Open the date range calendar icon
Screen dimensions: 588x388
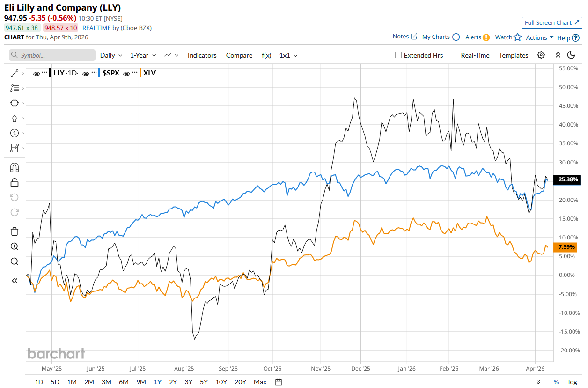279,382
